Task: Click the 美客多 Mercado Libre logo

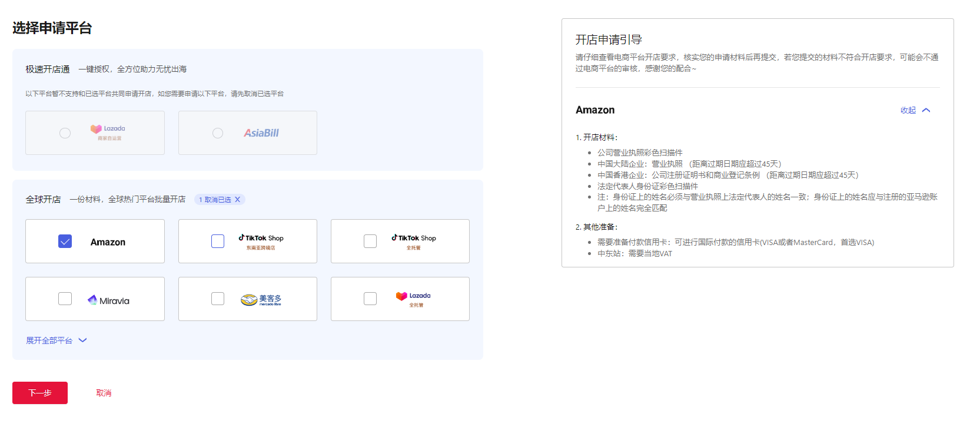Action: click(x=261, y=300)
